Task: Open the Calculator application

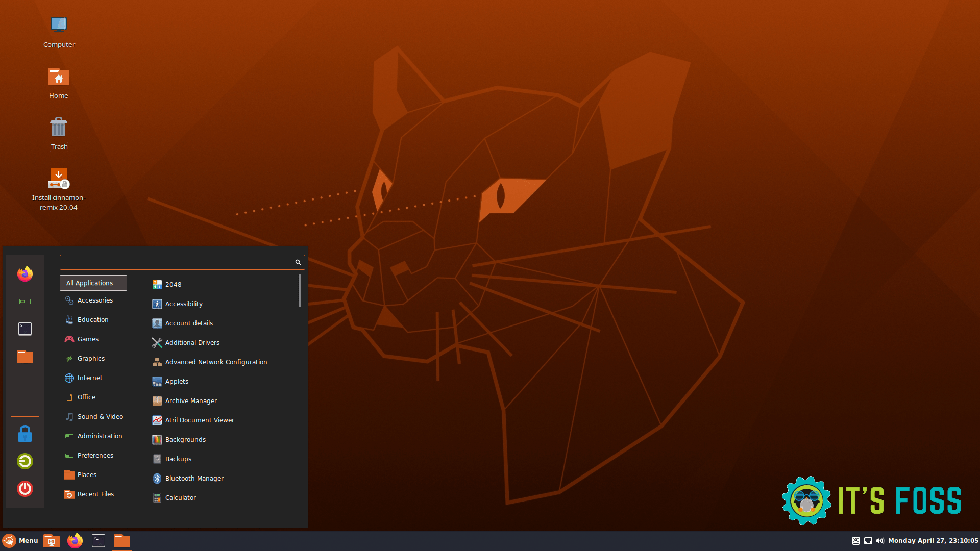Action: point(180,497)
